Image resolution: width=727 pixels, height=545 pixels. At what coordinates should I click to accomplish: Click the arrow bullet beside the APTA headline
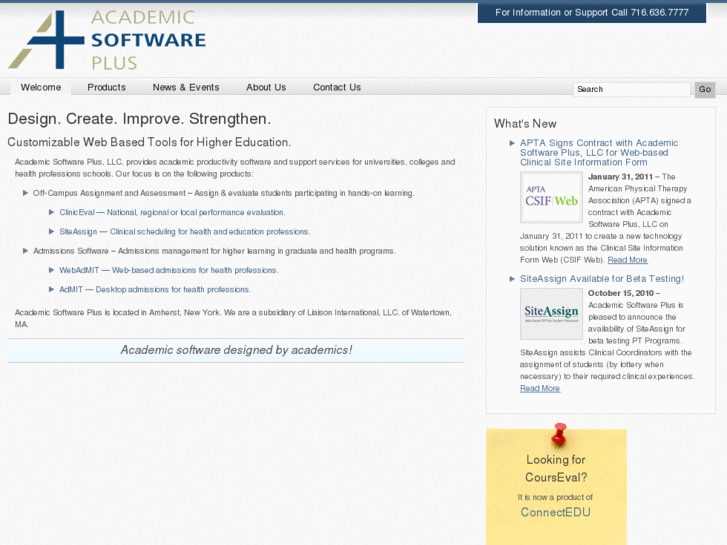coord(512,143)
